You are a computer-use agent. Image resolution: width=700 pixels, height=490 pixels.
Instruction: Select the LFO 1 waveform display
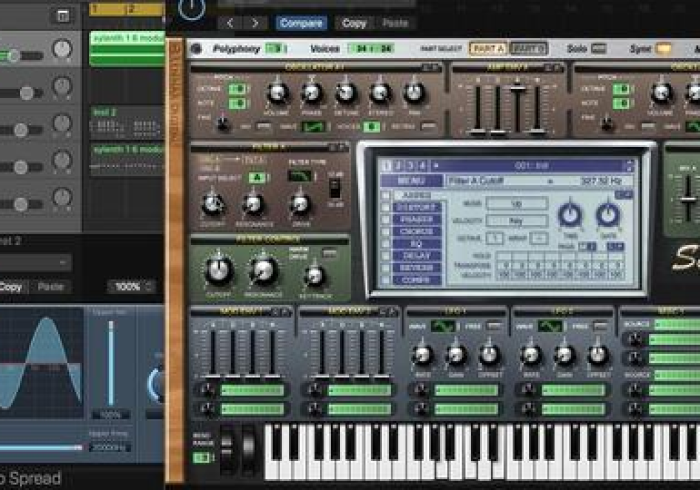pos(443,326)
